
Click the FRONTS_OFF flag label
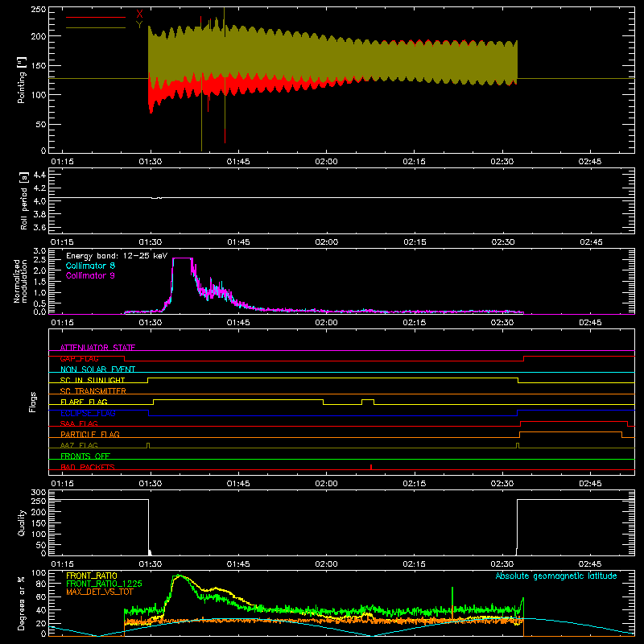[x=85, y=456]
